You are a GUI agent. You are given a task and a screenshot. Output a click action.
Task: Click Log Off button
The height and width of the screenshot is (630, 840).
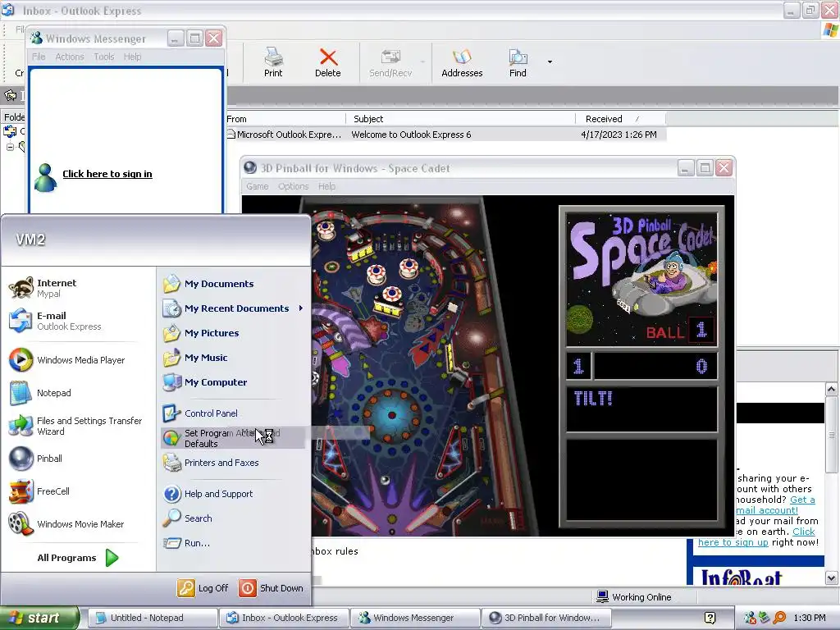click(203, 587)
